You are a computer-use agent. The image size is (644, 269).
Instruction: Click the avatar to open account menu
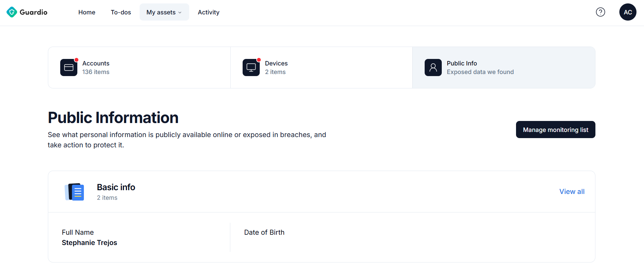coord(628,12)
